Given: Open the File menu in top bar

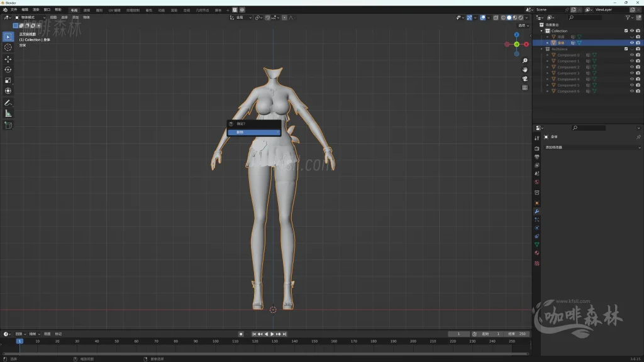Looking at the screenshot, I should coord(14,10).
